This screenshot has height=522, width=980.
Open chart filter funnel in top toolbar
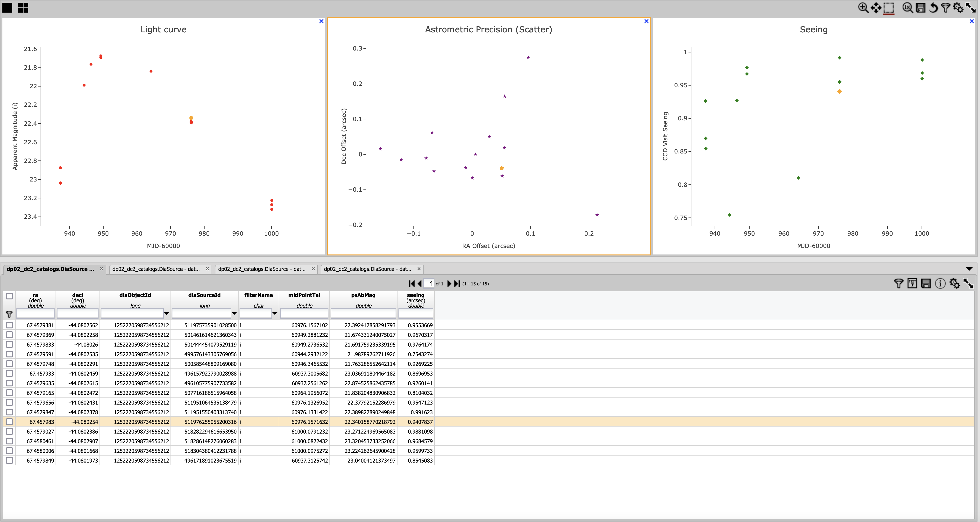[946, 8]
